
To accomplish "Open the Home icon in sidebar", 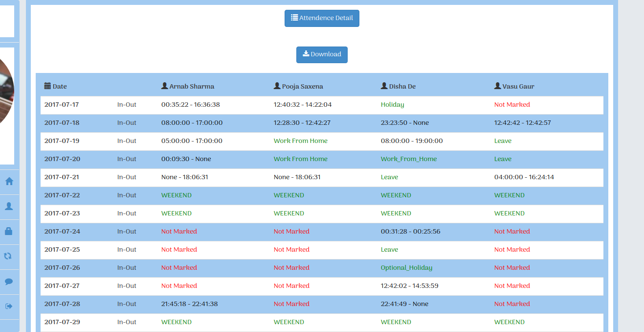I will tap(9, 182).
